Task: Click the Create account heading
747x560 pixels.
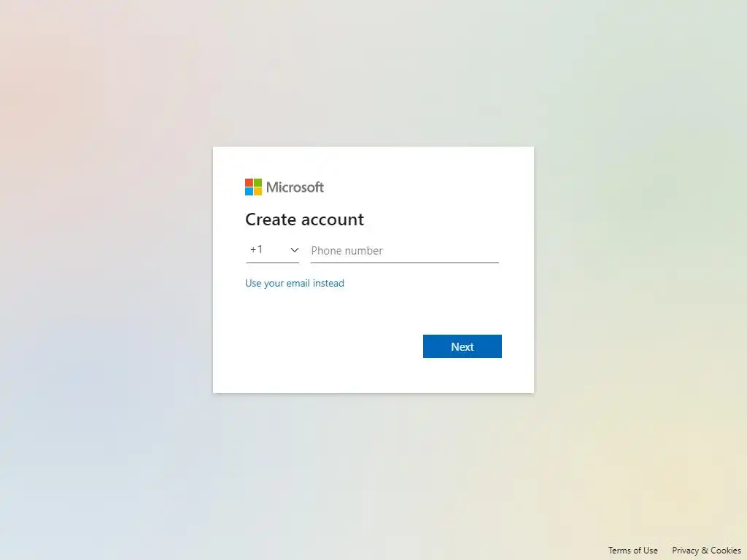Action: pos(304,219)
